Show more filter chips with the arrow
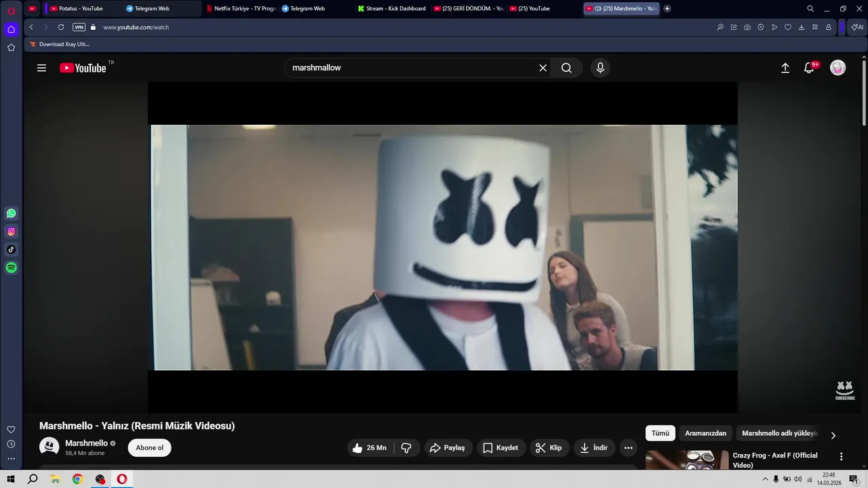The height and width of the screenshot is (488, 868). coord(833,435)
